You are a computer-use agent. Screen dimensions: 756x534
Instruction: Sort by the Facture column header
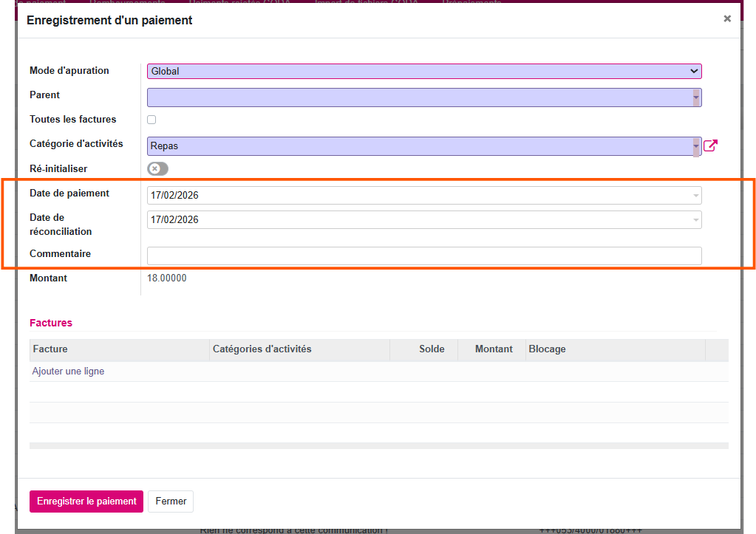coord(51,349)
